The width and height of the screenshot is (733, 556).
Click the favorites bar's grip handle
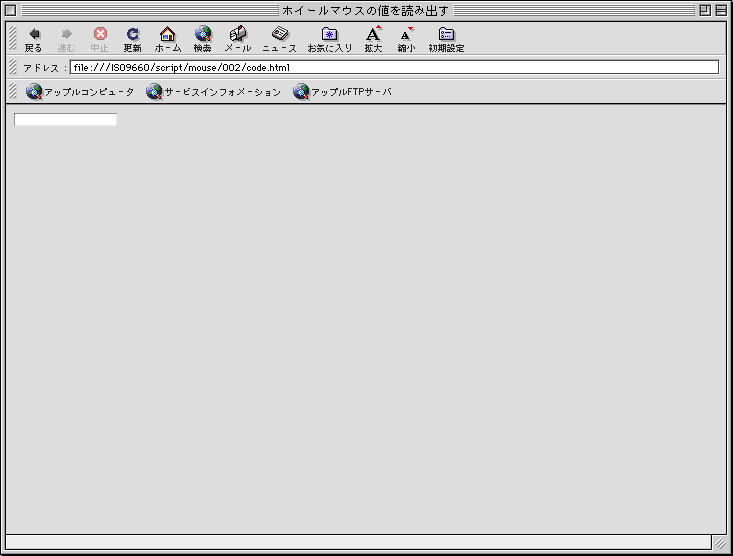coord(13,91)
